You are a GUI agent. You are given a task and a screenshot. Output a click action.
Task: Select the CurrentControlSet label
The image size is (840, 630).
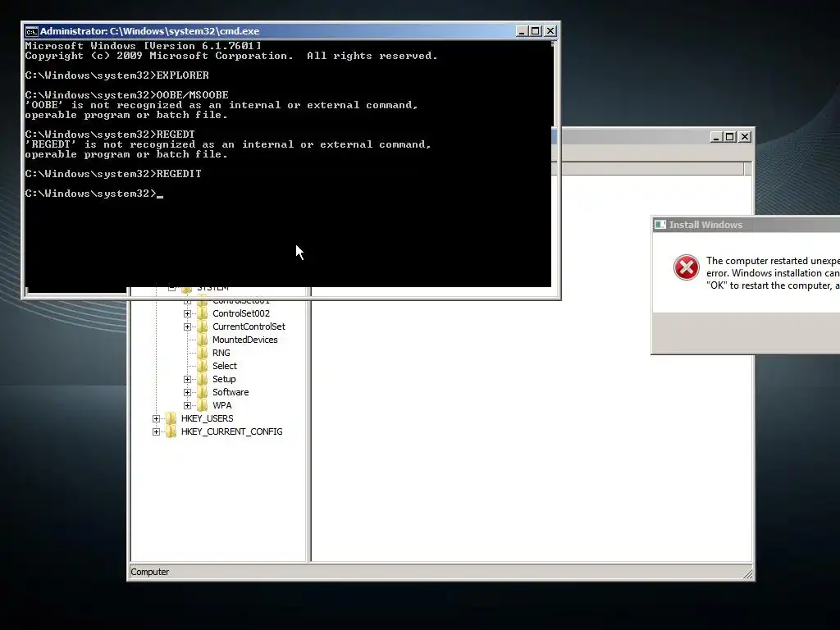click(249, 326)
